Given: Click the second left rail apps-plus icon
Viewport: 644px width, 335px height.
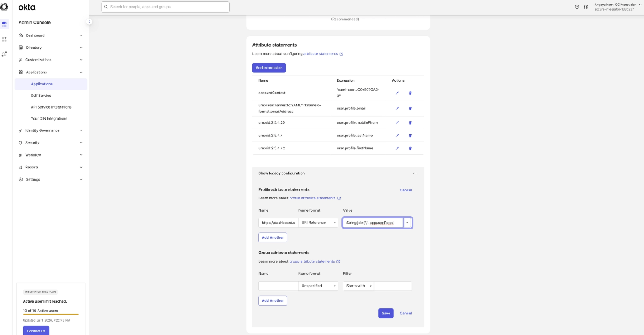Looking at the screenshot, I should point(4,39).
